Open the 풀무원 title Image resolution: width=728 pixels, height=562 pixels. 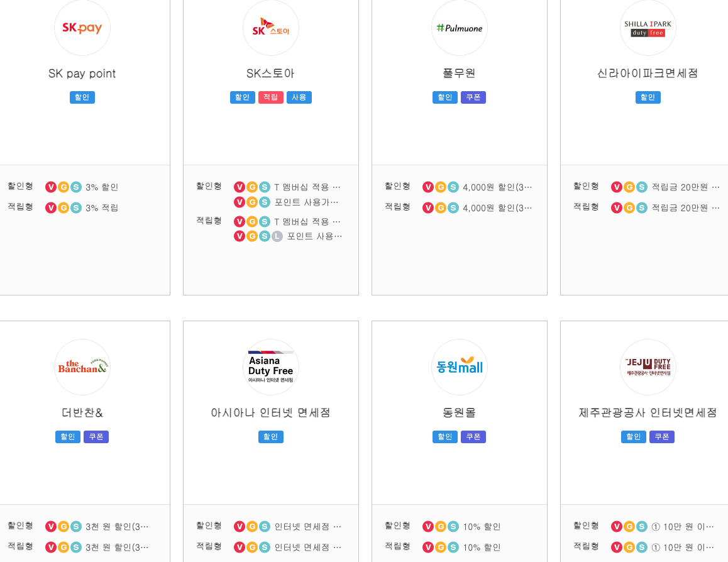pos(459,74)
